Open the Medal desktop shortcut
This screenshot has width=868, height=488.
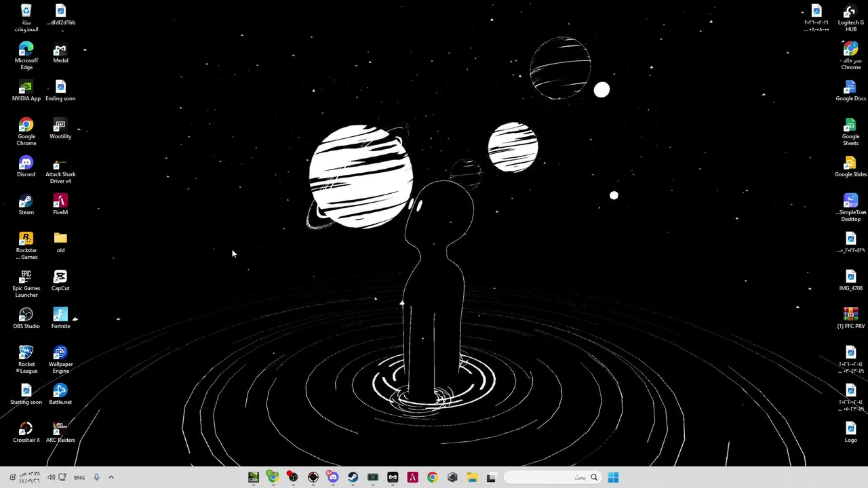point(60,53)
